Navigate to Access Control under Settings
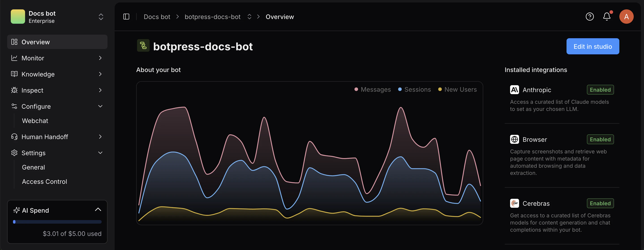Screen dimensions: 644x250 [x=44, y=181]
